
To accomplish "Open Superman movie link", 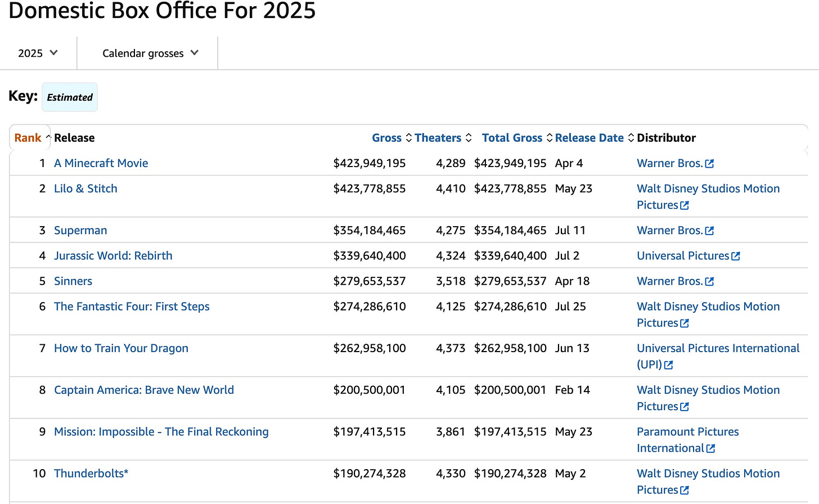I will point(80,231).
